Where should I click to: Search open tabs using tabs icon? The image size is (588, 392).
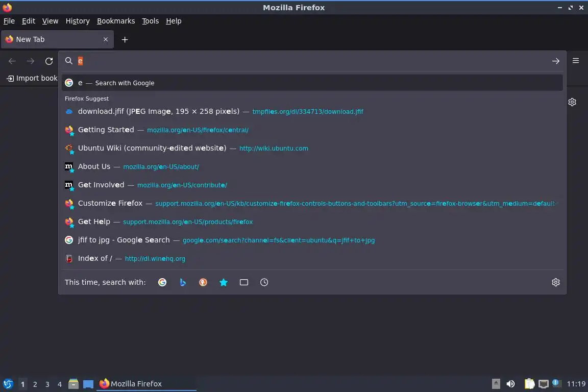click(244, 282)
